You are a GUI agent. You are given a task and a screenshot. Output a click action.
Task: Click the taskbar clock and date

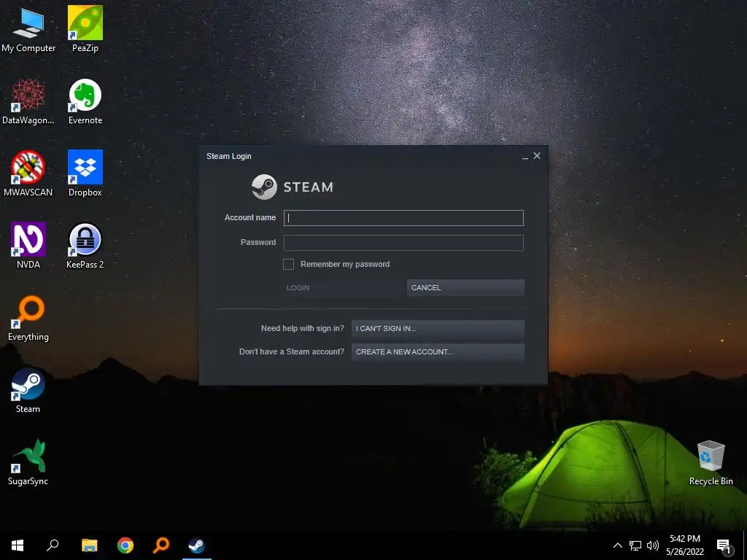pos(684,545)
